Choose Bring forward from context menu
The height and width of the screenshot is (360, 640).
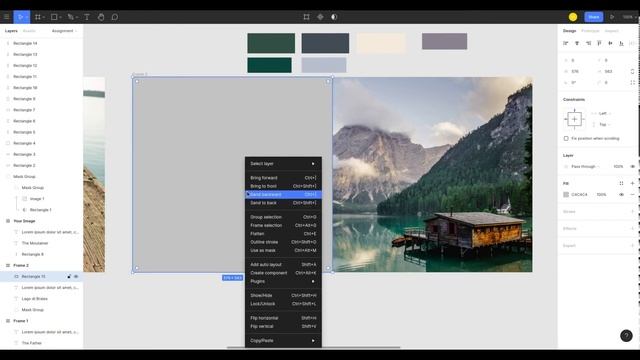(283, 178)
